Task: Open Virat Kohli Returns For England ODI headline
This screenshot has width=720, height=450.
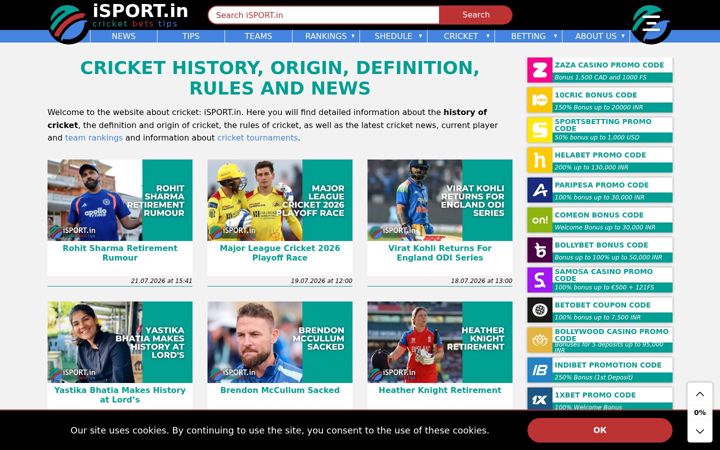Action: [440, 253]
